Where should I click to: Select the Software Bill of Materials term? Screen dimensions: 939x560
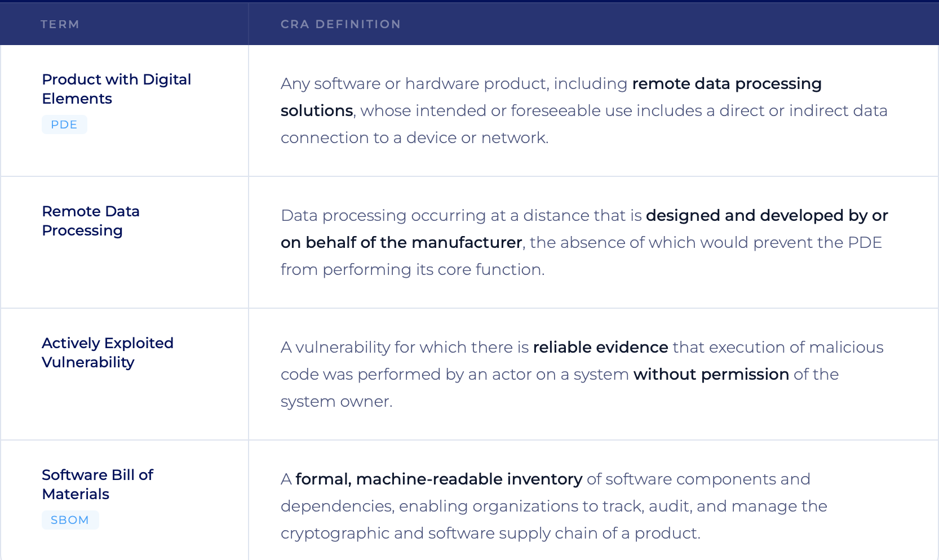pyautogui.click(x=98, y=485)
